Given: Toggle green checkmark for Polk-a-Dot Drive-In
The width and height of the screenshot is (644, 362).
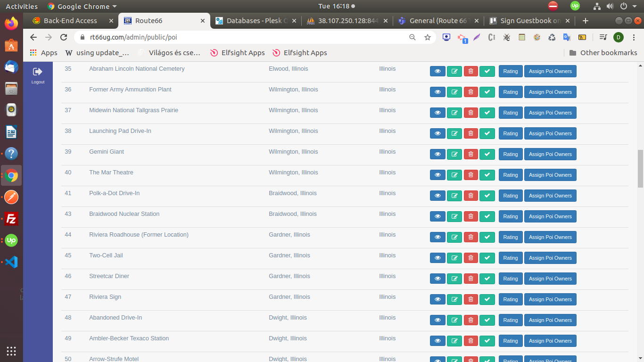Looking at the screenshot, I should point(487,196).
